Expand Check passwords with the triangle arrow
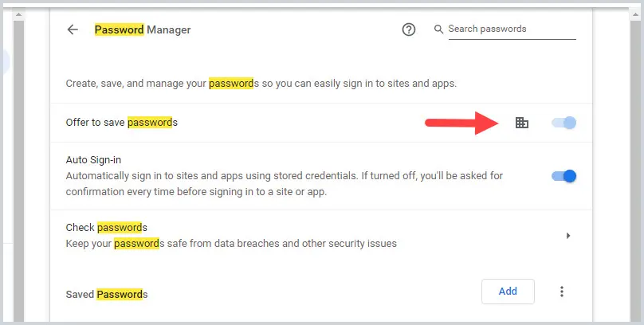 568,236
